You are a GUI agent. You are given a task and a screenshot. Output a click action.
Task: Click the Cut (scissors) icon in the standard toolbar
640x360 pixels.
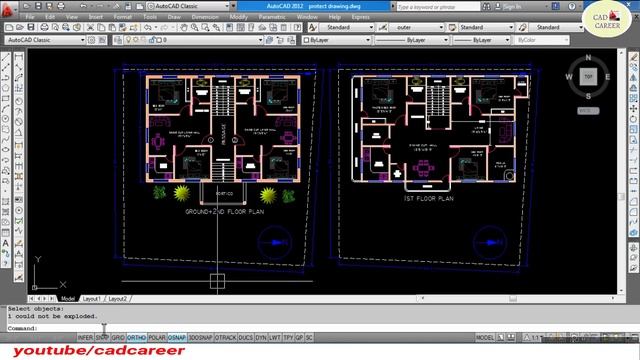[90, 27]
